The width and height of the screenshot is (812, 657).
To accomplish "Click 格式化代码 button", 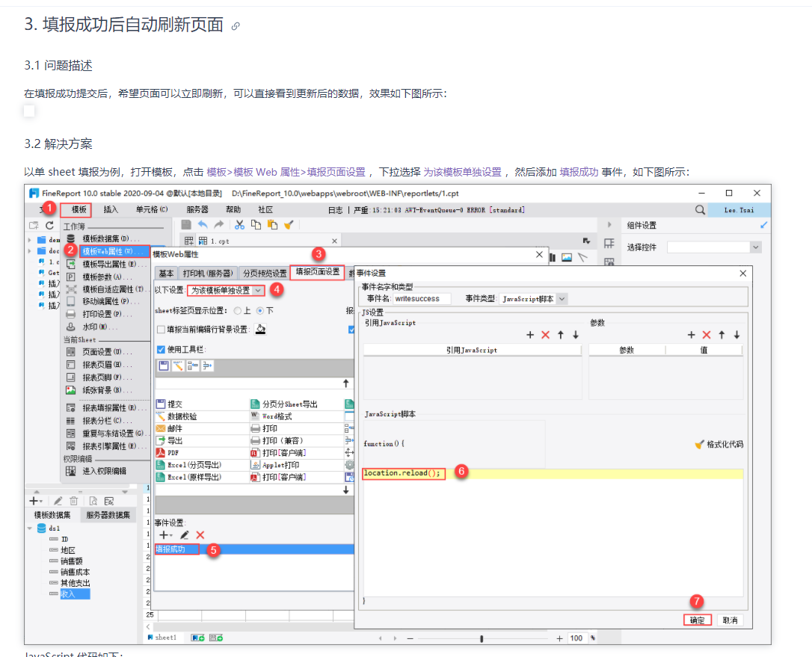I will click(719, 444).
